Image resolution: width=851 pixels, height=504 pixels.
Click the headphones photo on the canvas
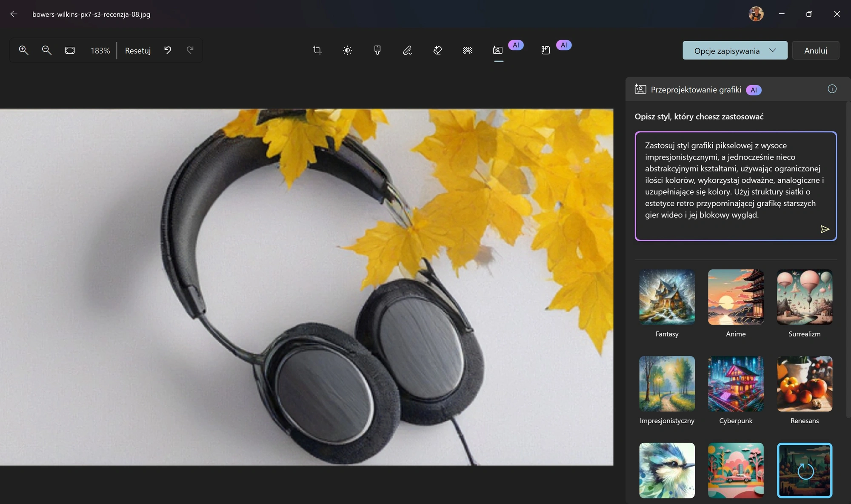pyautogui.click(x=306, y=287)
